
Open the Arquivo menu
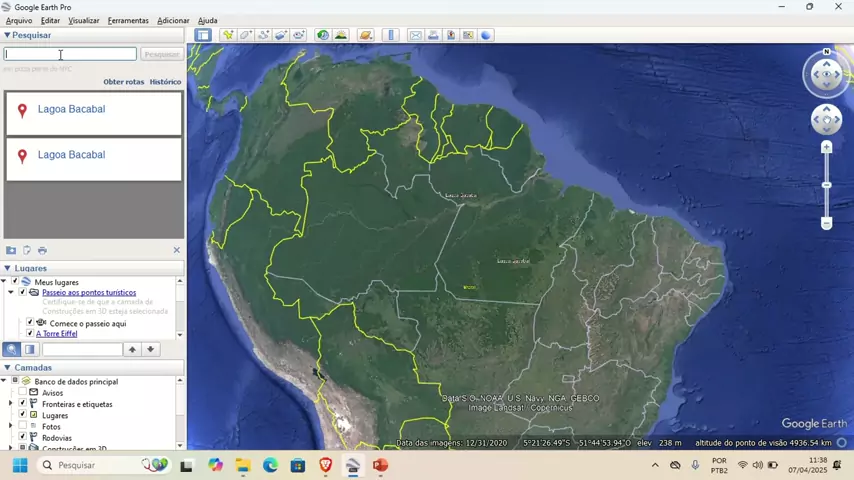coord(19,20)
